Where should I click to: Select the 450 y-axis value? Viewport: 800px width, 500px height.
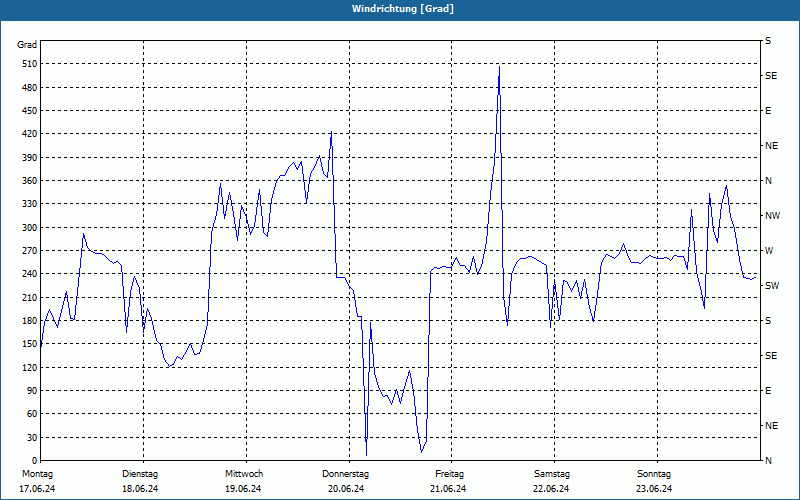[30, 111]
